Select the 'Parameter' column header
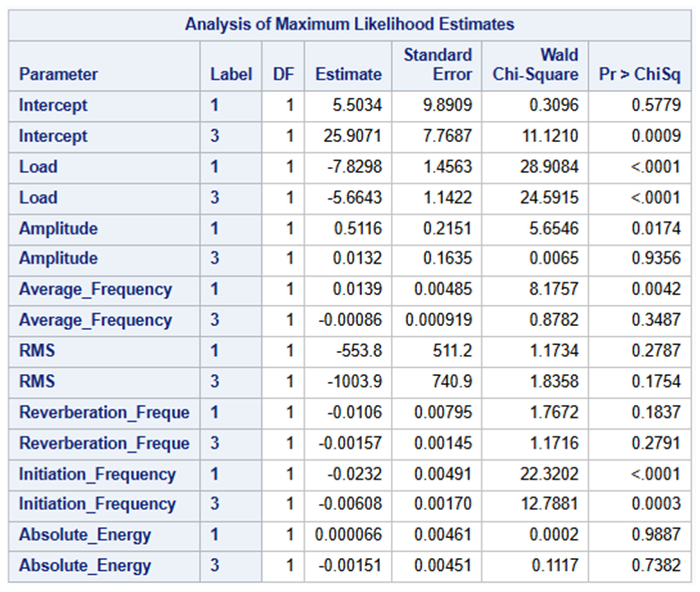Screen dimensions: 700x592 (x=58, y=74)
